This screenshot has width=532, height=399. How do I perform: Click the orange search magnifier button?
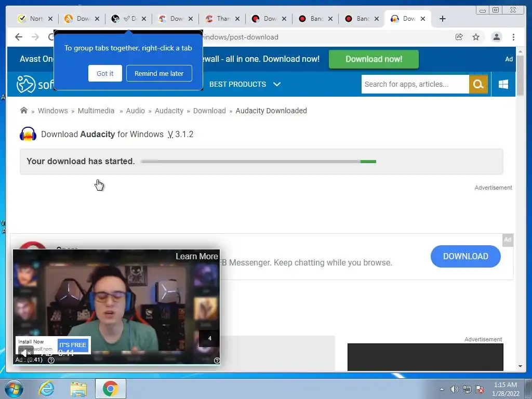point(478,84)
